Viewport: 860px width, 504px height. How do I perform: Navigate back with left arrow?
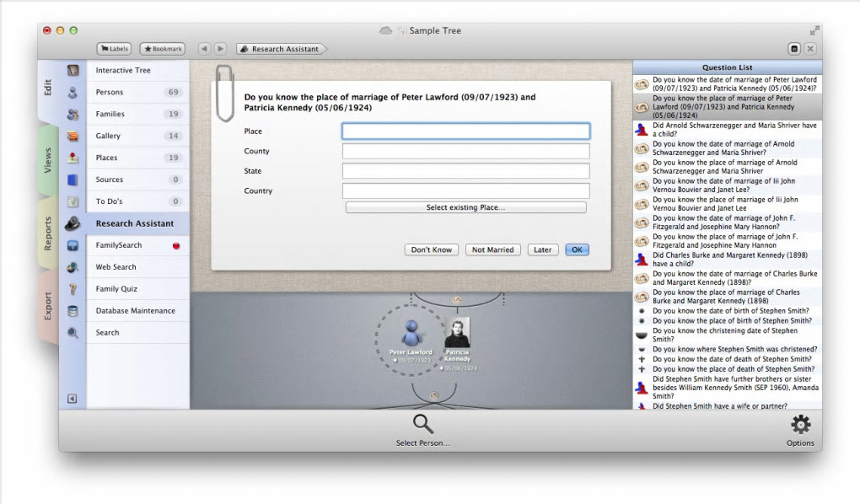(204, 49)
